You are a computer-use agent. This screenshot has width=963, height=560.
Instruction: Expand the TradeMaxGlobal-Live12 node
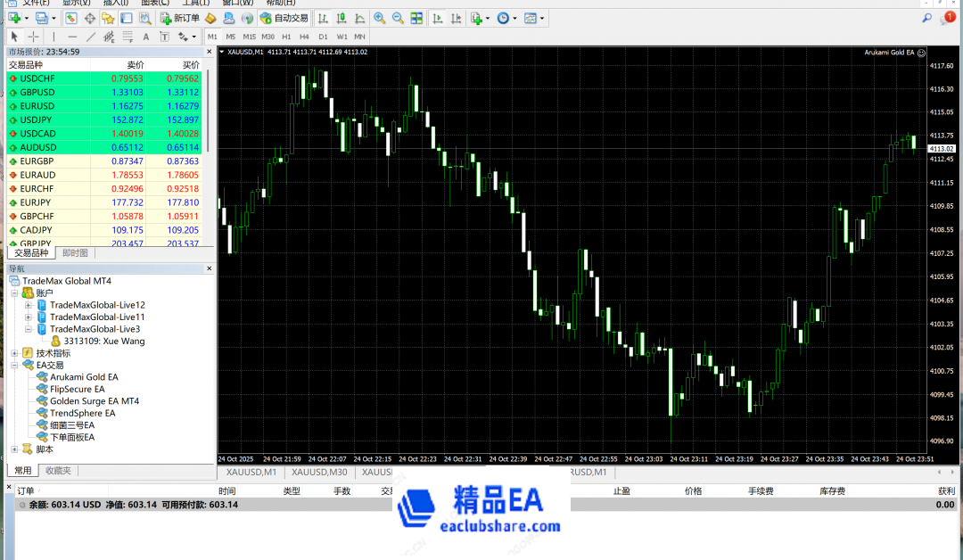(x=29, y=305)
